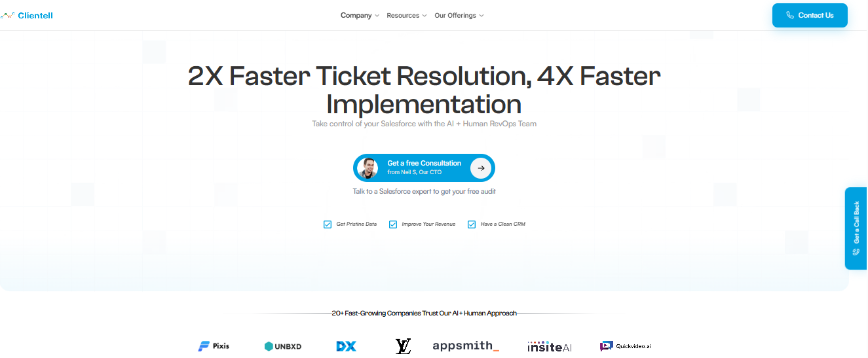
Task: Click the Quickvideo.ai logo
Action: tap(625, 346)
